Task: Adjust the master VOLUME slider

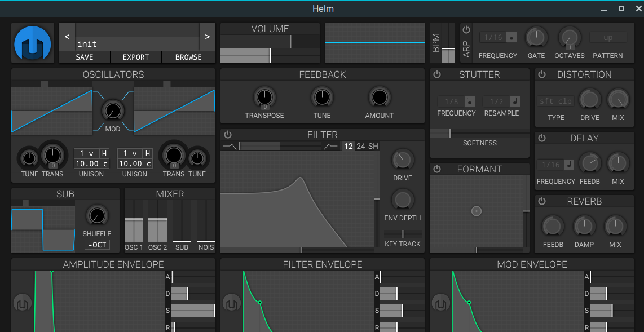Action: [x=270, y=56]
